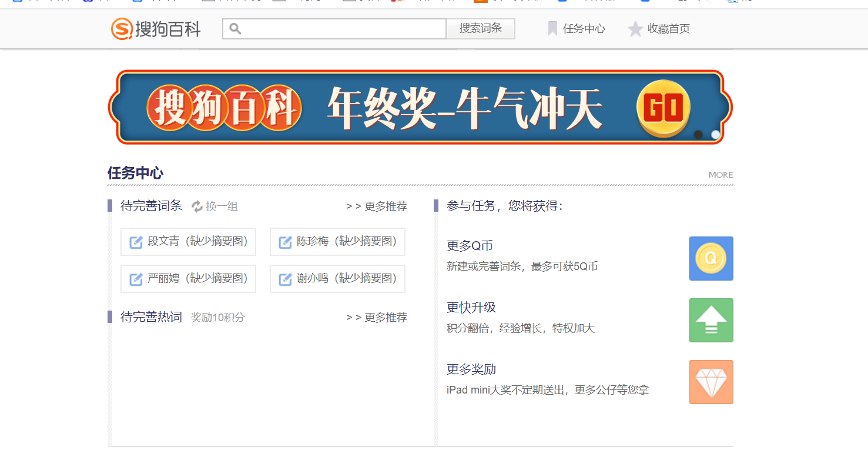Expand 更多推荐 for 待完善词条
The image size is (868, 470).
coord(377,206)
